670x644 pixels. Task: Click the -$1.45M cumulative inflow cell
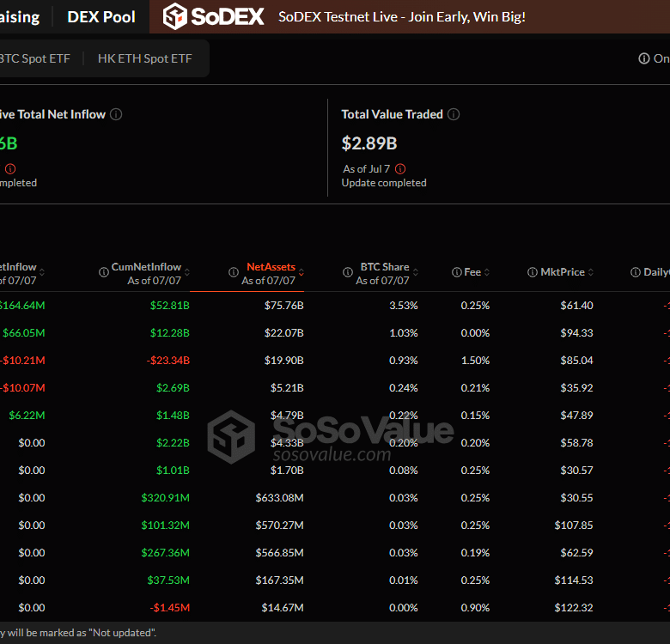pos(169,608)
